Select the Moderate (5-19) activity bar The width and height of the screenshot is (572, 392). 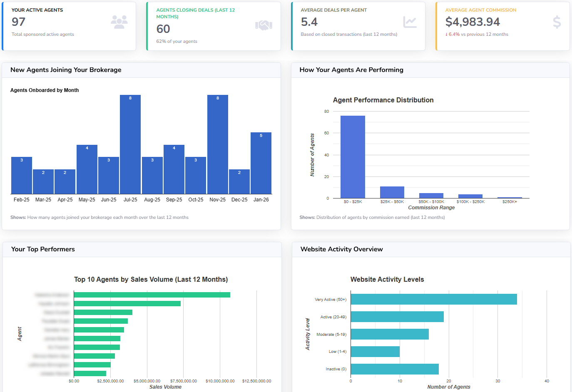pyautogui.click(x=389, y=334)
